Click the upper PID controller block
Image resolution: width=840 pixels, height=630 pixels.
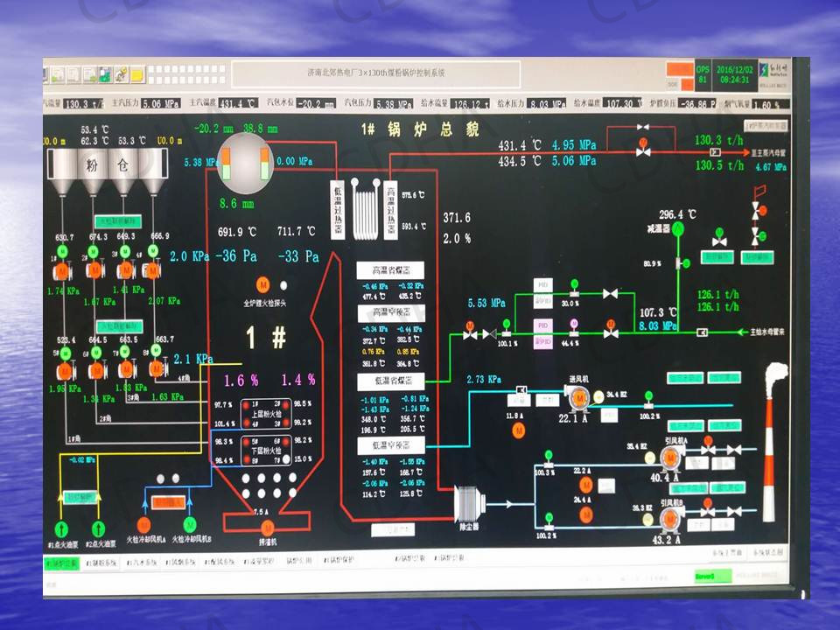tap(543, 286)
